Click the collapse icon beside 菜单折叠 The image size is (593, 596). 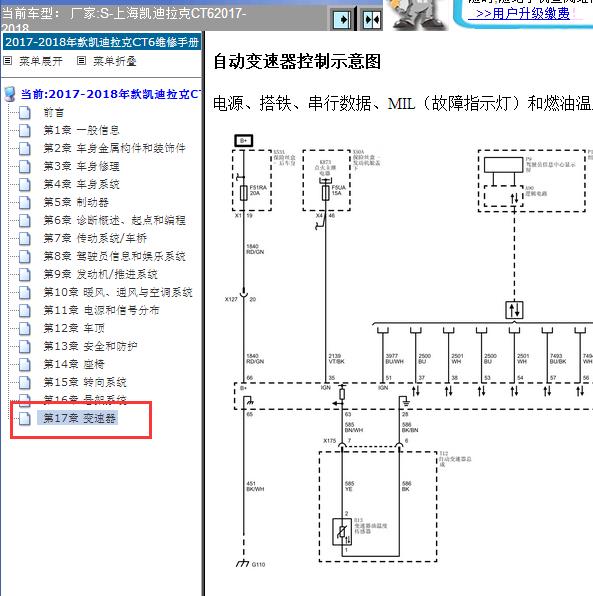81,60
